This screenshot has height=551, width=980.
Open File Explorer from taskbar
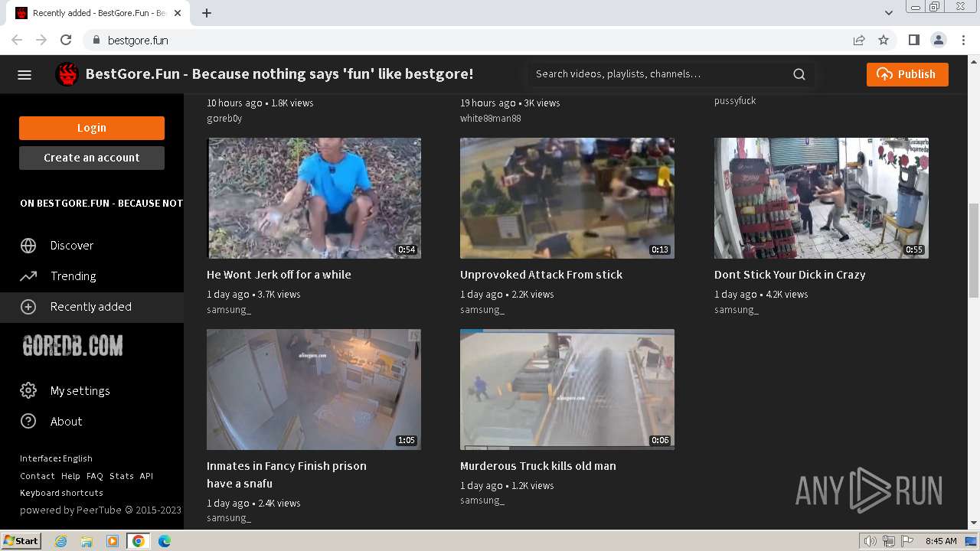[87, 541]
